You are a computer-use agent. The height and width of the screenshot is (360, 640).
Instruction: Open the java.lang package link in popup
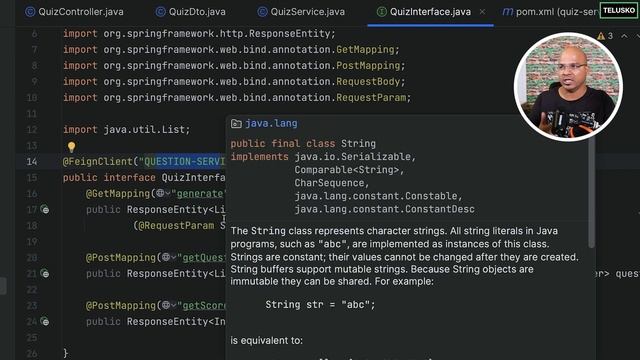pyautogui.click(x=271, y=123)
